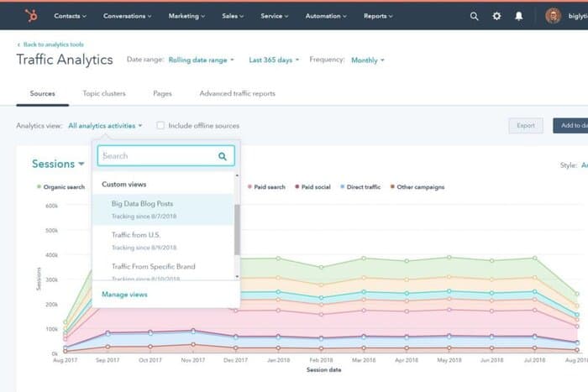The width and height of the screenshot is (588, 392).
Task: Switch to the Sources tab
Action: click(42, 94)
